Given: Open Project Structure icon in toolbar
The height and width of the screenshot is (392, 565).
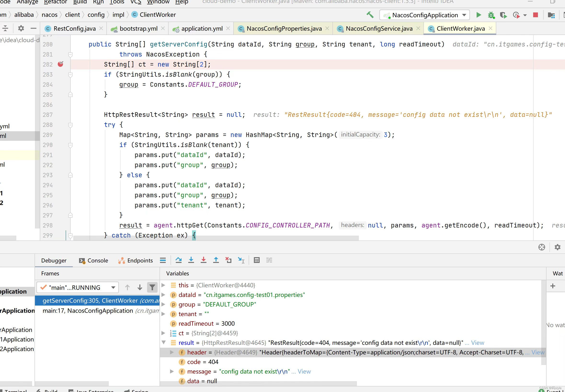Looking at the screenshot, I should [551, 15].
